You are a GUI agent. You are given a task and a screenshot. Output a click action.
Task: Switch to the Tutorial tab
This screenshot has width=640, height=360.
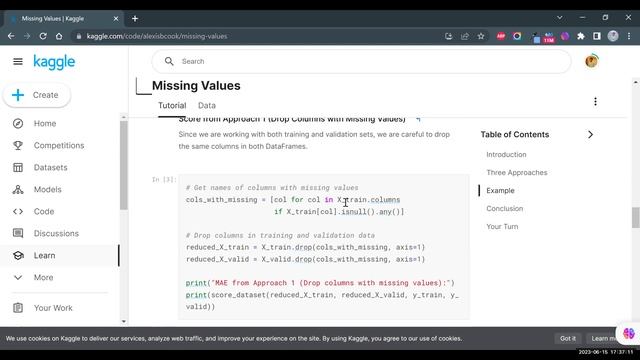(172, 106)
